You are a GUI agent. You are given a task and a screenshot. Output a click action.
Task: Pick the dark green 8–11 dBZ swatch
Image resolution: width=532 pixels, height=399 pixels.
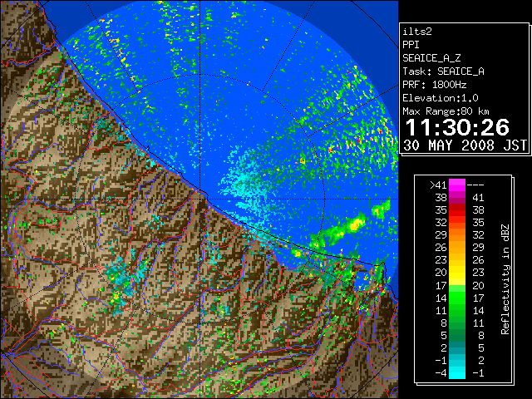coord(457,323)
